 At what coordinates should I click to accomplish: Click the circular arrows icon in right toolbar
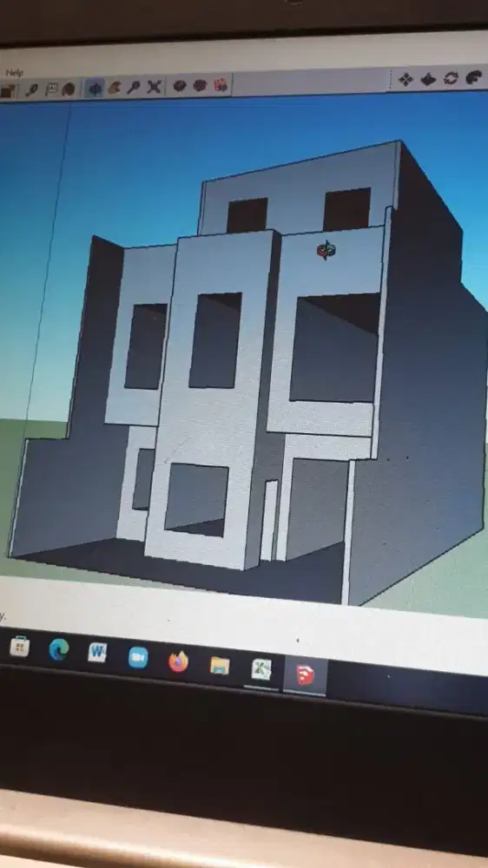click(x=452, y=78)
